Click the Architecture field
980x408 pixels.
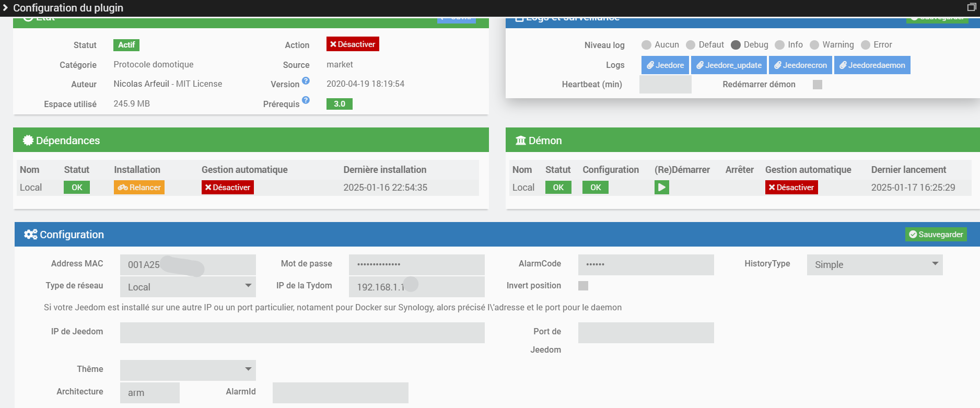coord(150,393)
